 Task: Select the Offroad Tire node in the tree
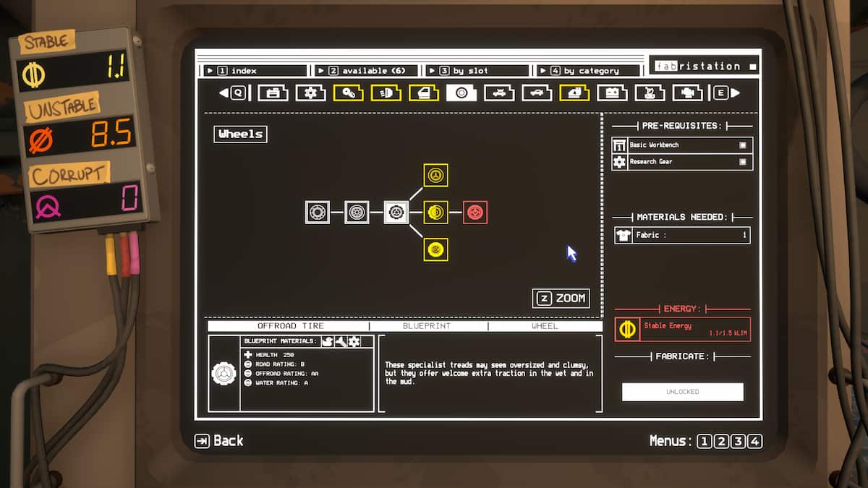(x=396, y=212)
